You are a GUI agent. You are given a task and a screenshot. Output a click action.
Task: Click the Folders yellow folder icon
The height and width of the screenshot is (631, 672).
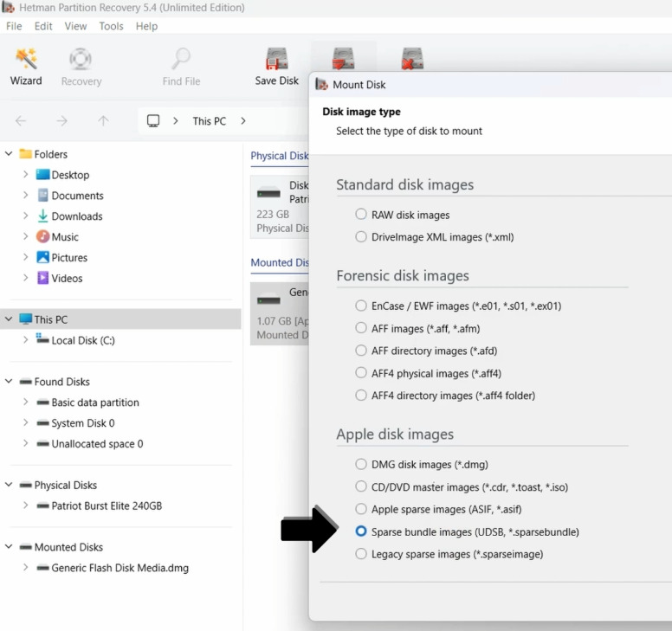point(26,153)
